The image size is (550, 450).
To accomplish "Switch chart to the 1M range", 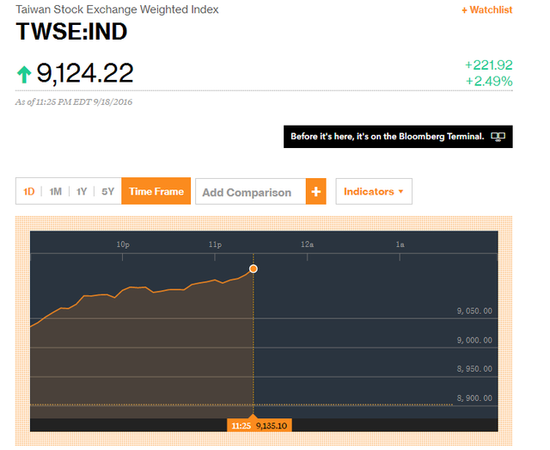I will (55, 192).
